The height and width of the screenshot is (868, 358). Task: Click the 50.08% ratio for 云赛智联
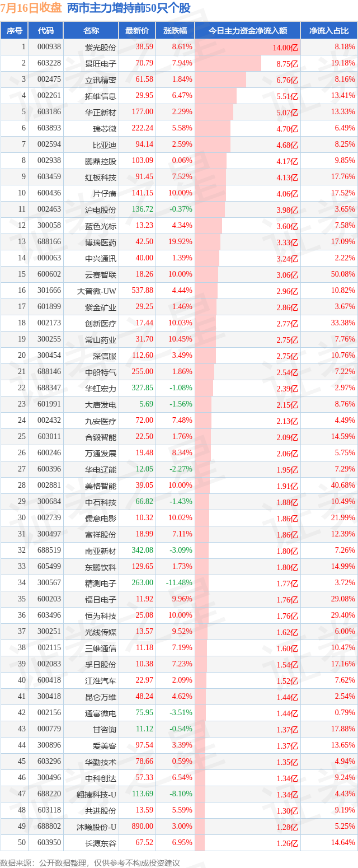point(343,274)
